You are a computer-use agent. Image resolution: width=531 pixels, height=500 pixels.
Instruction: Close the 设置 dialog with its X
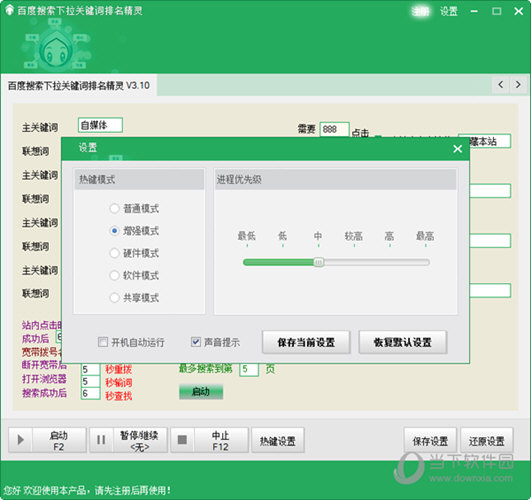(458, 149)
